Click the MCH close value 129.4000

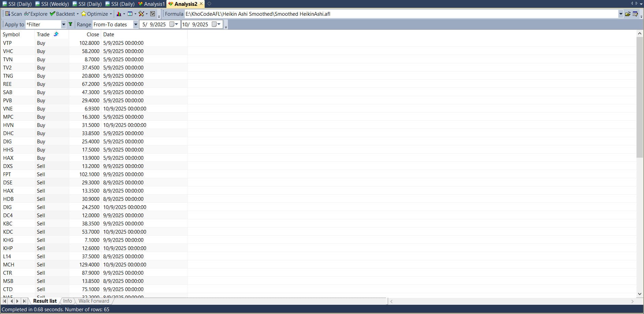point(89,264)
